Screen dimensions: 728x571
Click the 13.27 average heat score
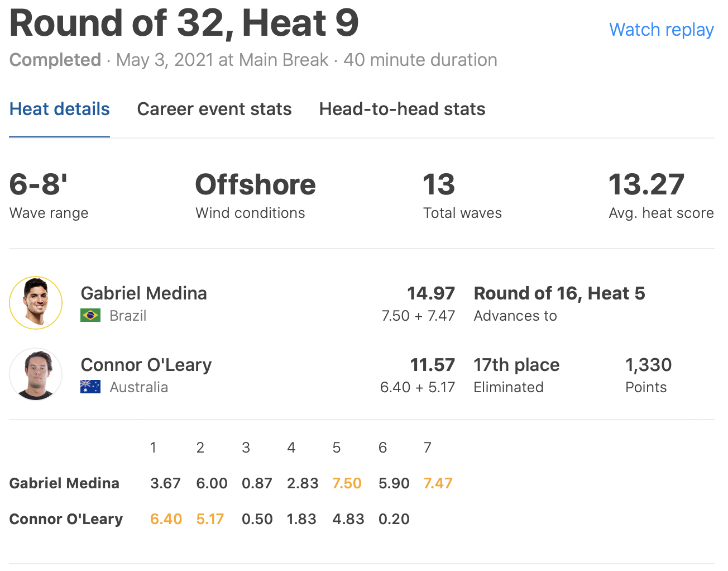pos(646,185)
